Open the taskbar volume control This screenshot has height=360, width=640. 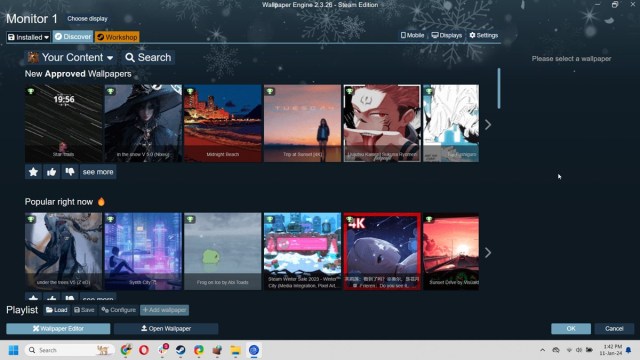pyautogui.click(x=579, y=350)
